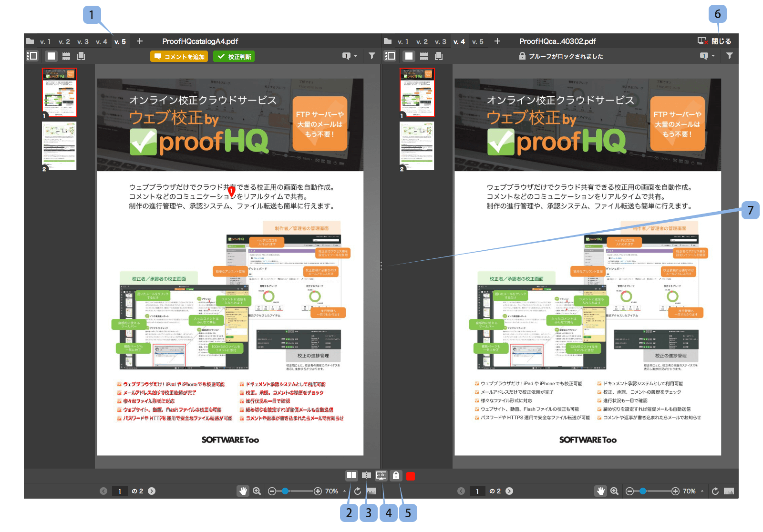The width and height of the screenshot is (763, 532).
Task: Select the ruler measure tool in left pane
Action: click(x=371, y=491)
